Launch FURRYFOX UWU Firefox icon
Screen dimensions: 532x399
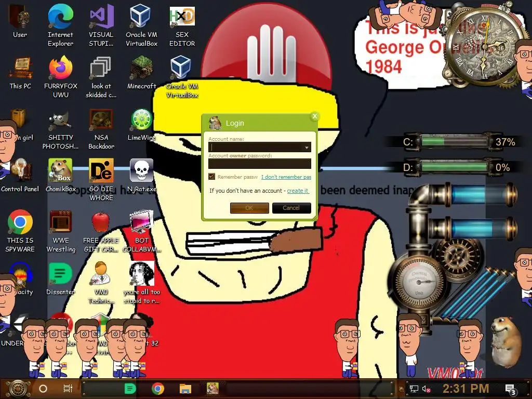click(61, 77)
